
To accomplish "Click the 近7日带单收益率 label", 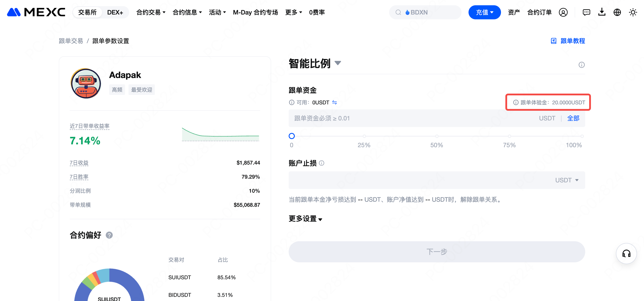I will click(89, 126).
